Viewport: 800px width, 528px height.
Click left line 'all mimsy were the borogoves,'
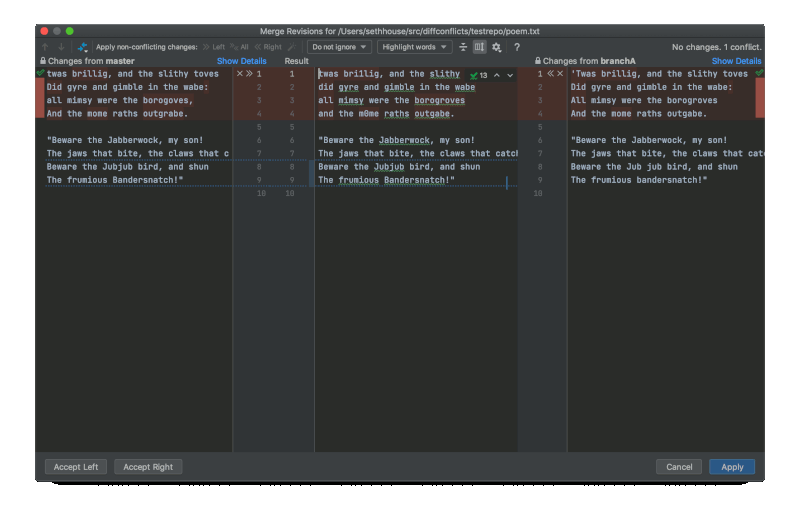coord(120,100)
